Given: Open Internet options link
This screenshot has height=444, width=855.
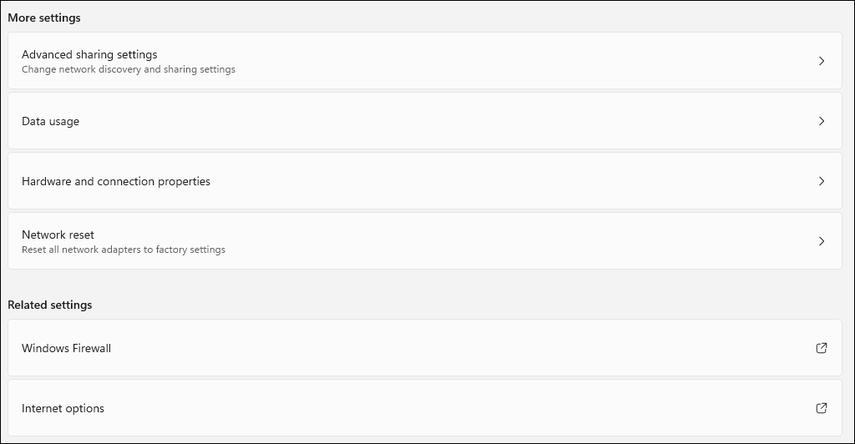Looking at the screenshot, I should point(63,408).
